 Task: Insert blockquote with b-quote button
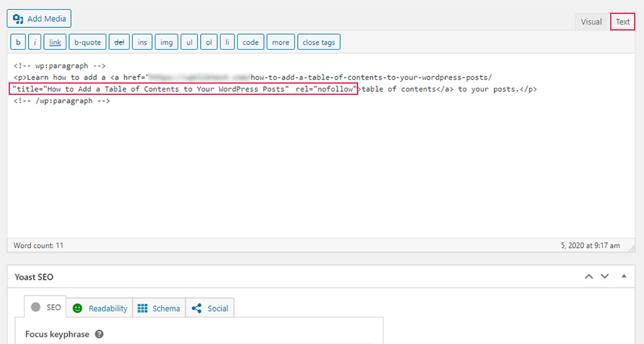[x=88, y=43]
